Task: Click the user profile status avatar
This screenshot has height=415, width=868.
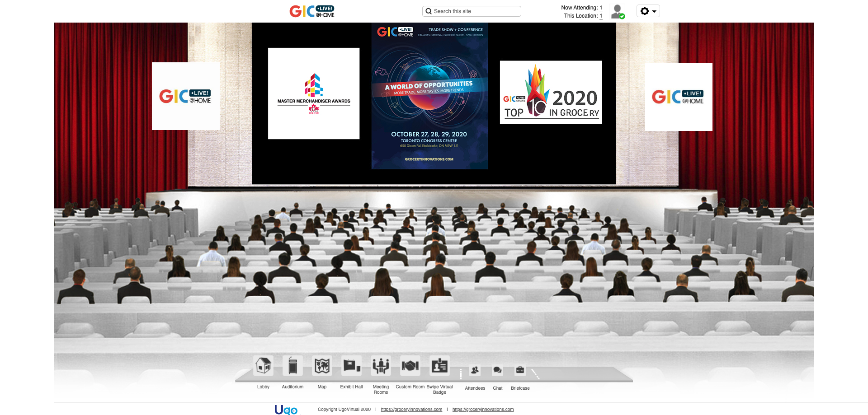Action: click(618, 12)
